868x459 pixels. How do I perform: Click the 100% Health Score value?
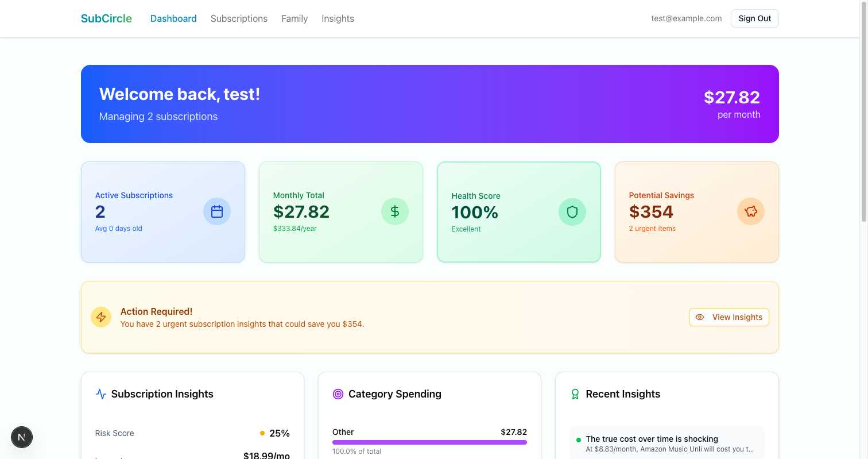click(x=475, y=213)
